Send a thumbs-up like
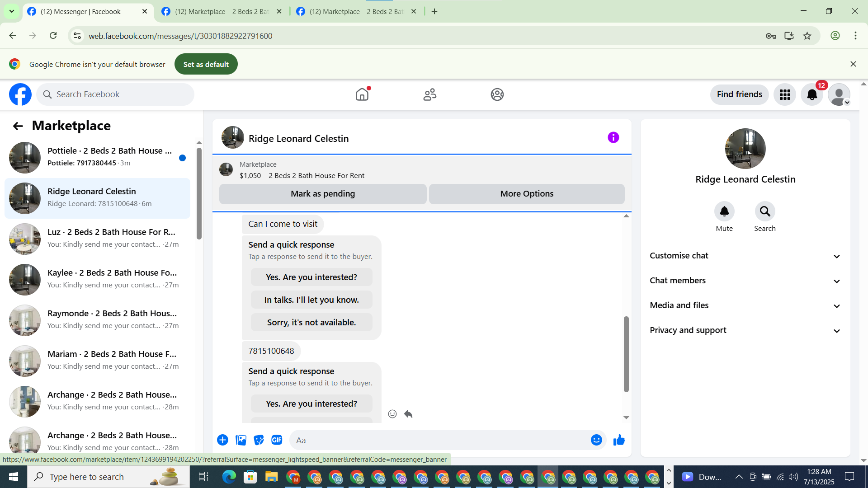 (619, 440)
